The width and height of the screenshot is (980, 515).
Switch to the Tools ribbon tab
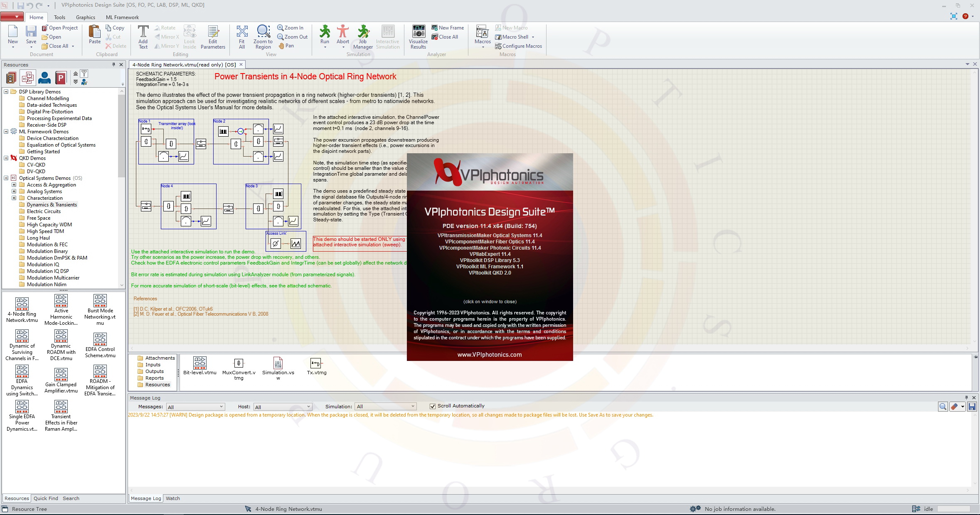[59, 17]
